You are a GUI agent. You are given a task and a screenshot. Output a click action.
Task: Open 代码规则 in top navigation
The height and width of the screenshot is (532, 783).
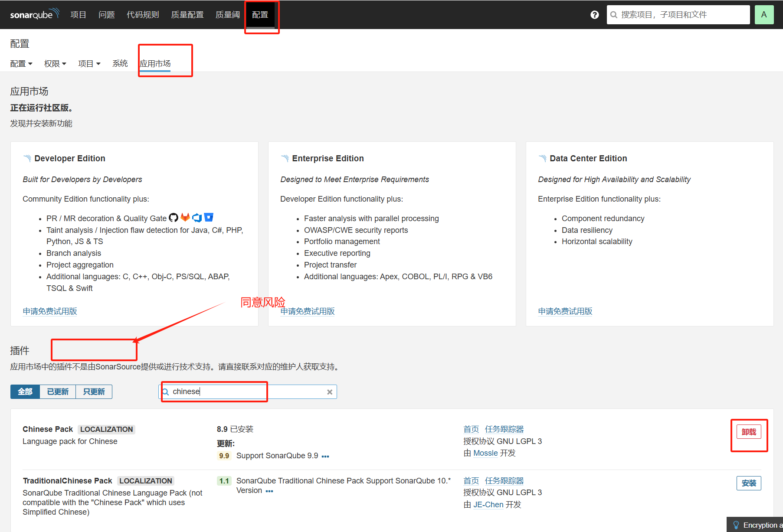[x=143, y=15]
